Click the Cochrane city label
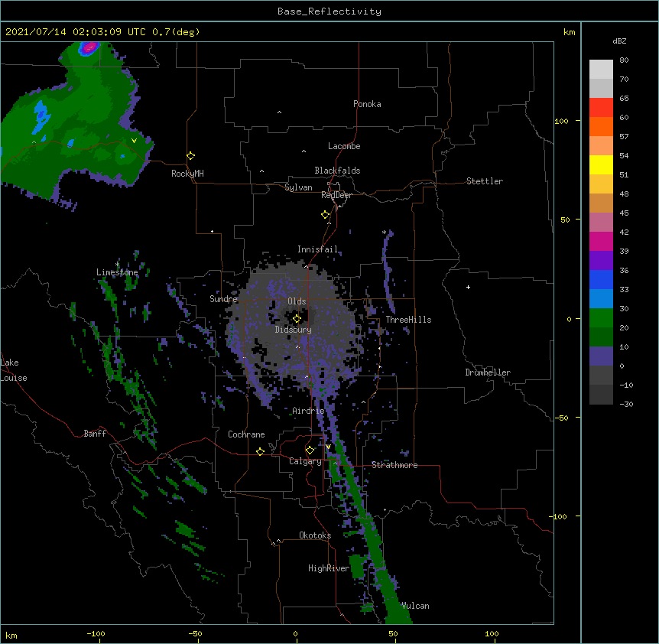The height and width of the screenshot is (644, 659). coord(246,434)
